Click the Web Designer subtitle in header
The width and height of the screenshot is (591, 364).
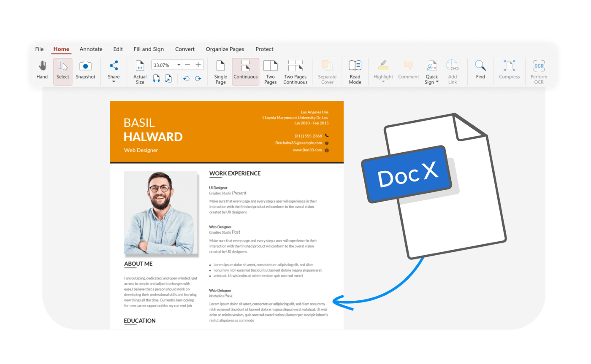141,150
